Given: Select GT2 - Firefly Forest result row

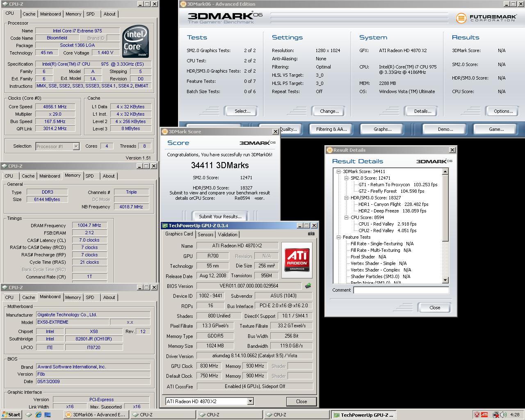Looking at the screenshot, I should (391, 191).
